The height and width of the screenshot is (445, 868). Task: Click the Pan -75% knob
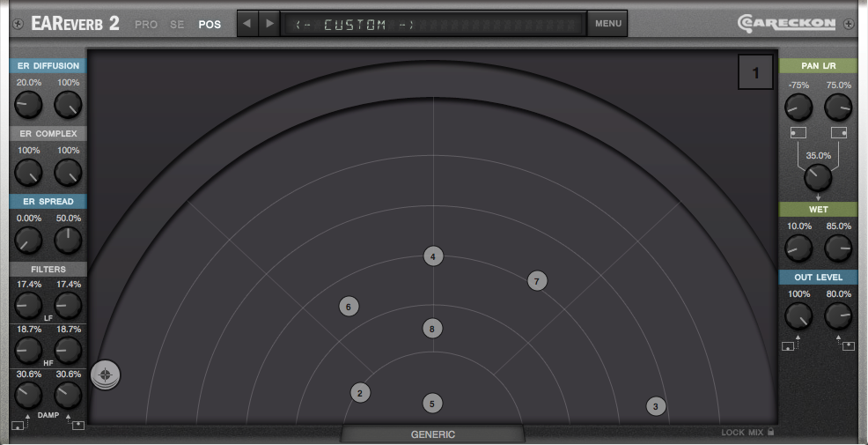(x=798, y=108)
